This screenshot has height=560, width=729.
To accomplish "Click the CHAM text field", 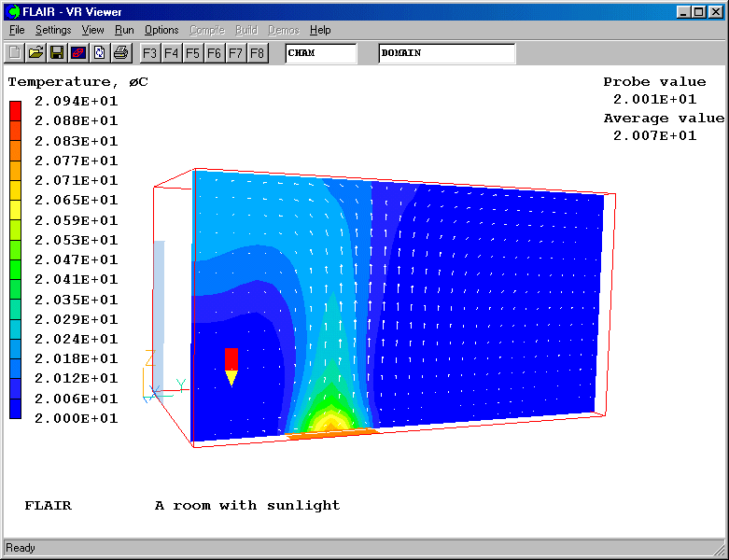I will click(x=320, y=53).
